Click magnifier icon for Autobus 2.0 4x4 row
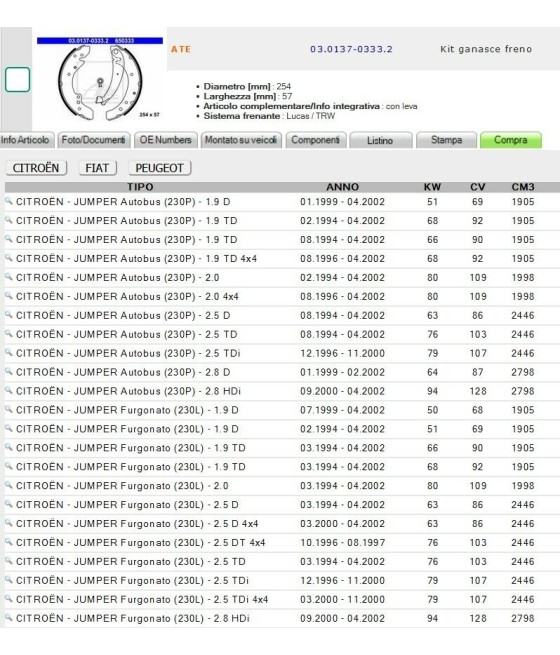Screen dimensions: 560x655 [x=9, y=296]
